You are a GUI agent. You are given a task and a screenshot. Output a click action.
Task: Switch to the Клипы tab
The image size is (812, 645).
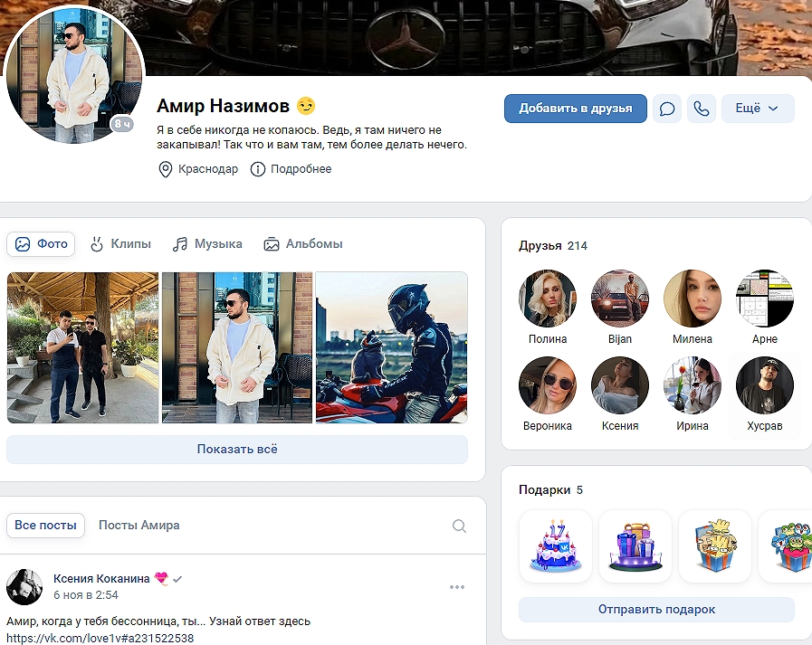coord(120,243)
